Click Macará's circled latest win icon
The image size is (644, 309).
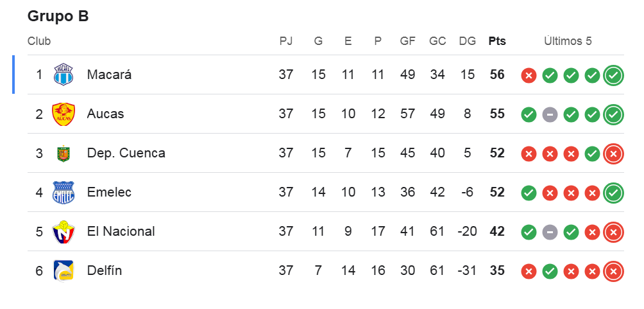(x=613, y=75)
